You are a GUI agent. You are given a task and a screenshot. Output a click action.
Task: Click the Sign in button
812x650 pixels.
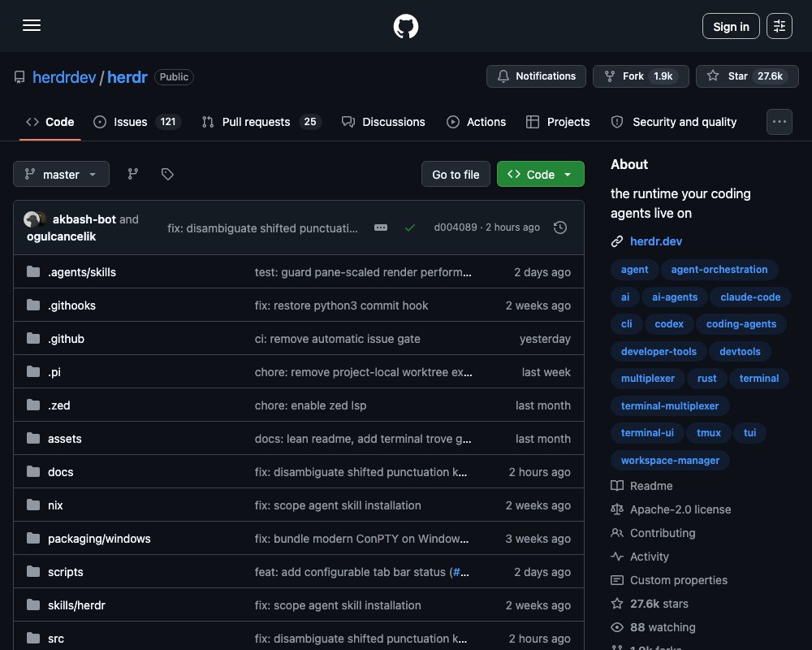(x=731, y=26)
